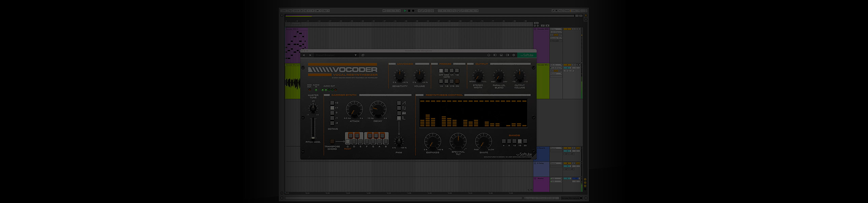Screen dimensions: 868x203
Task: Select the +2 octave button
Action: 332,103
